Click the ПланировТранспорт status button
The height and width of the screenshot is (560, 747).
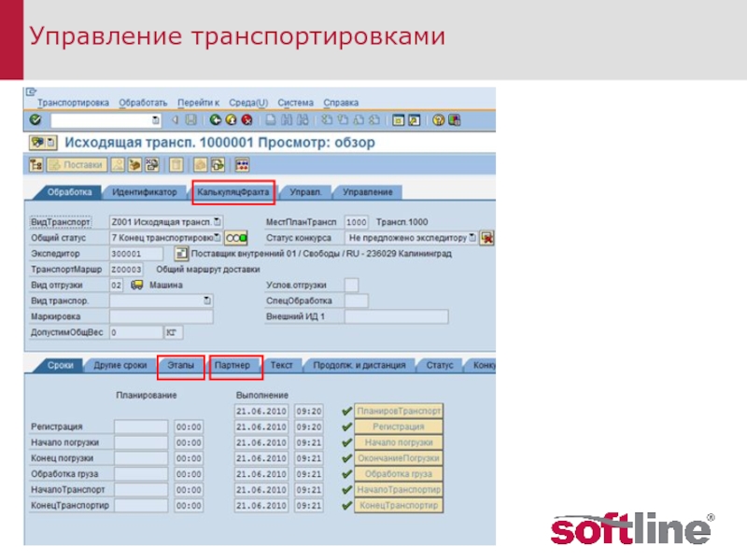399,411
